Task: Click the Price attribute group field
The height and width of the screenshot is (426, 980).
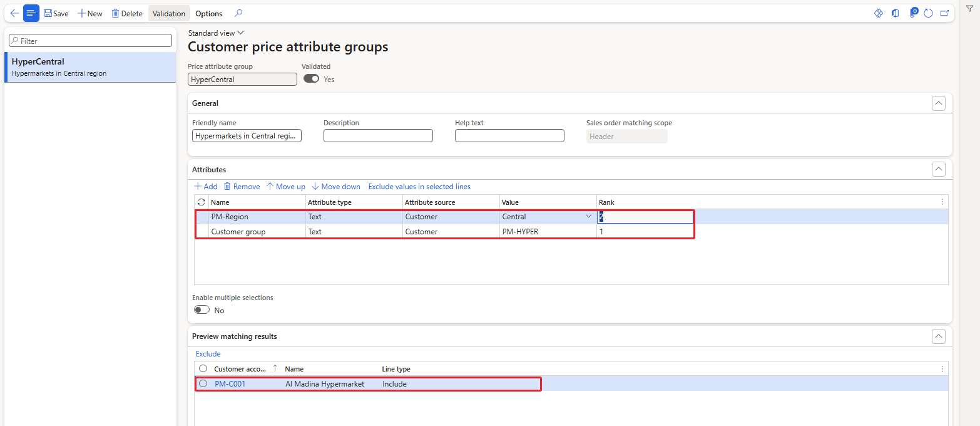Action: [242, 80]
